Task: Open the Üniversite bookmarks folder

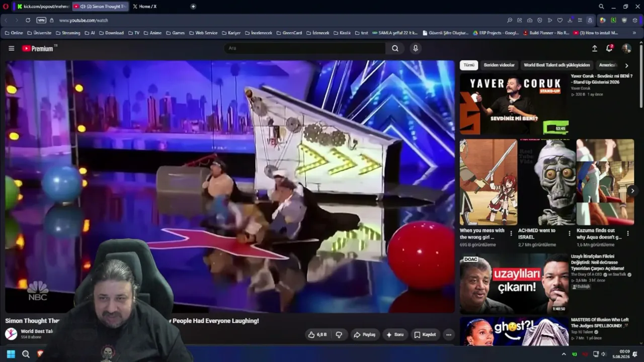Action: click(39, 33)
